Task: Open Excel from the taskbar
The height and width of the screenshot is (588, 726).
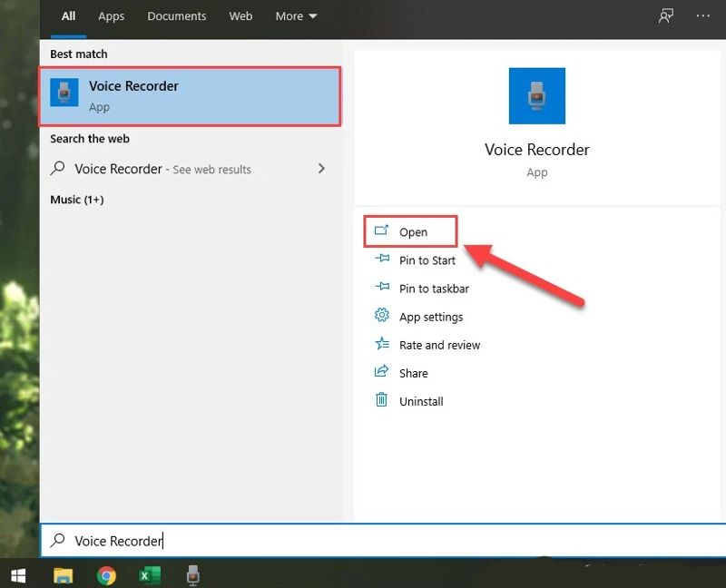Action: click(149, 575)
